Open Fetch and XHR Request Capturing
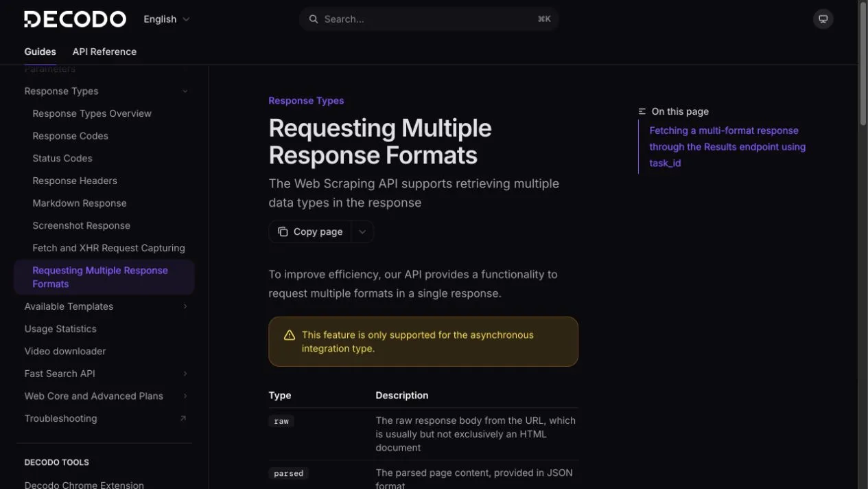The width and height of the screenshot is (868, 489). pos(109,248)
